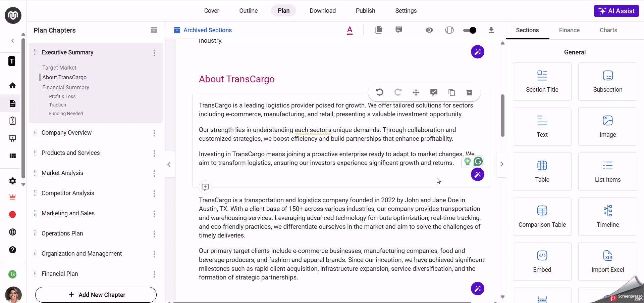Collapse the left sidebar back arrow

(12, 41)
